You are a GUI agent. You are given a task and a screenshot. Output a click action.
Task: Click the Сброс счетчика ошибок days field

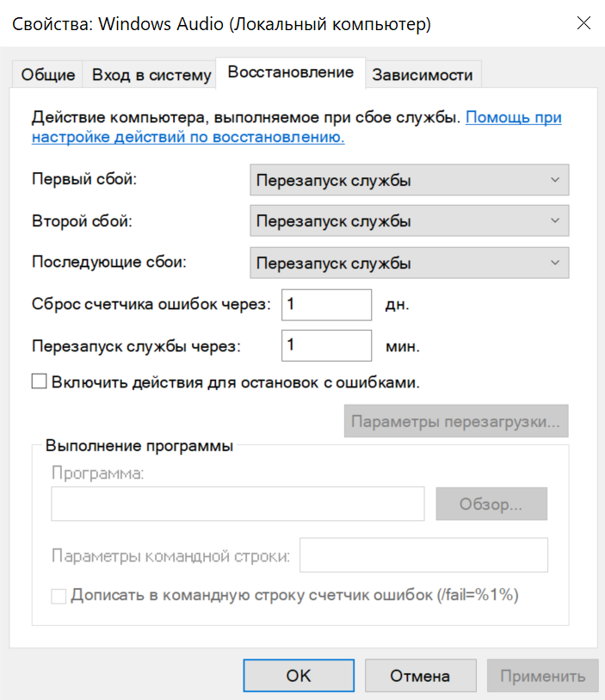325,304
